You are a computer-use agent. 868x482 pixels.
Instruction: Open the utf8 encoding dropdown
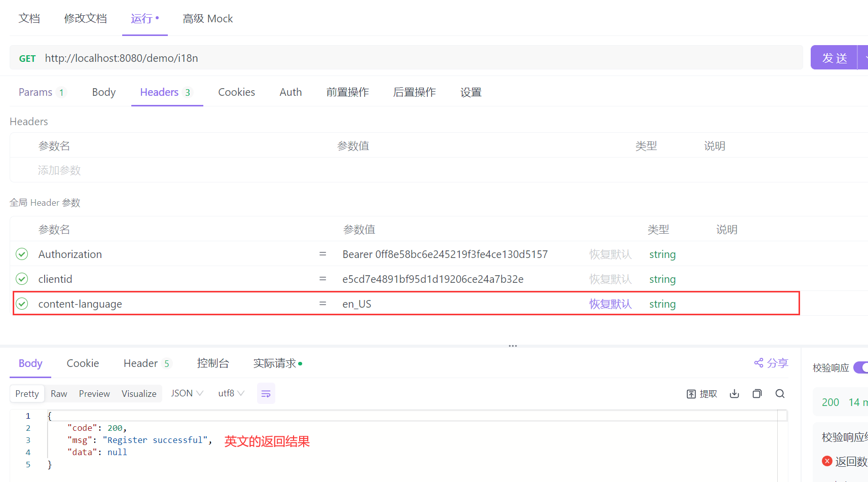[x=231, y=393]
